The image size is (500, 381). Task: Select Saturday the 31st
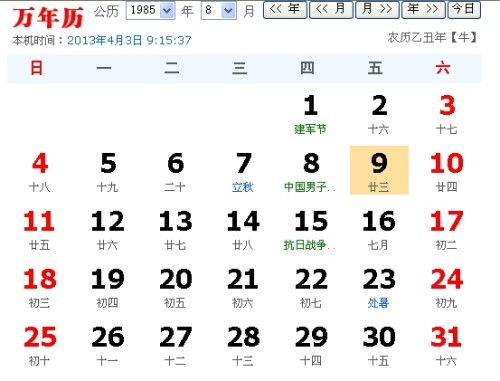[447, 346]
